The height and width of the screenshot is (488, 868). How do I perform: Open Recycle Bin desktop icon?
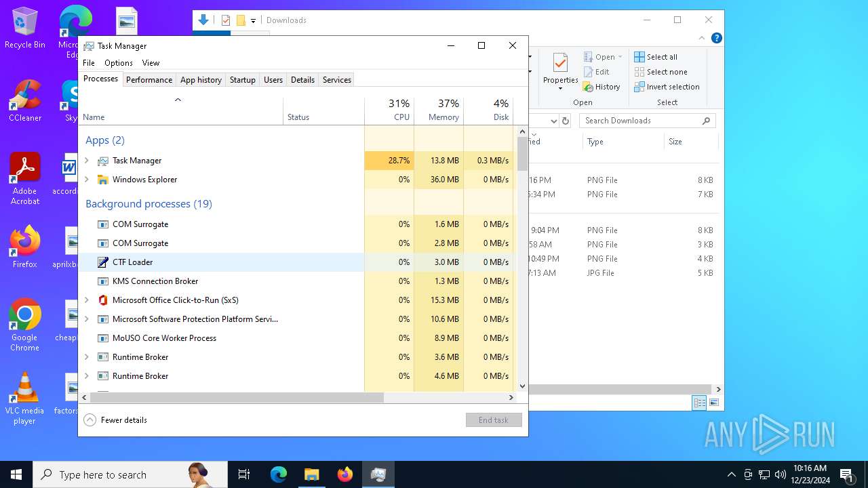pos(25,28)
